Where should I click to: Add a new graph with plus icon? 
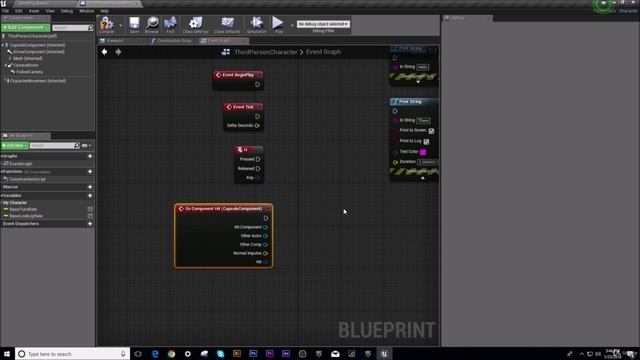[90, 156]
